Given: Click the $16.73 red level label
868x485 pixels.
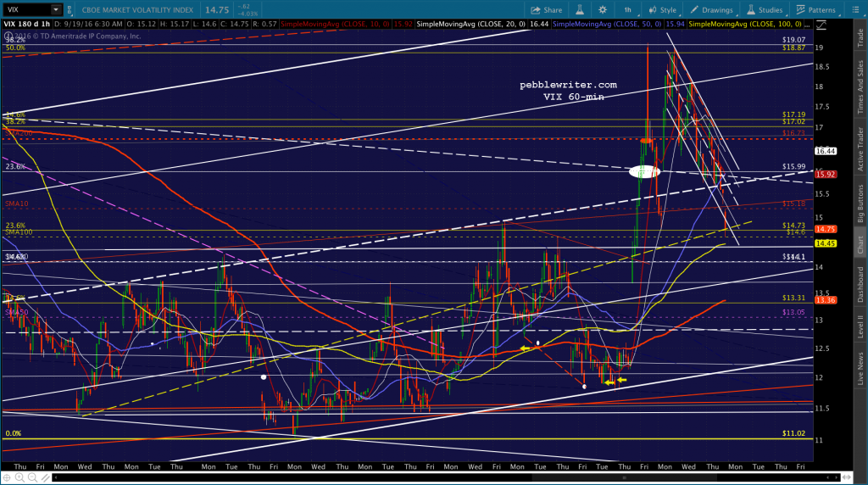Looking at the screenshot, I should [x=793, y=133].
